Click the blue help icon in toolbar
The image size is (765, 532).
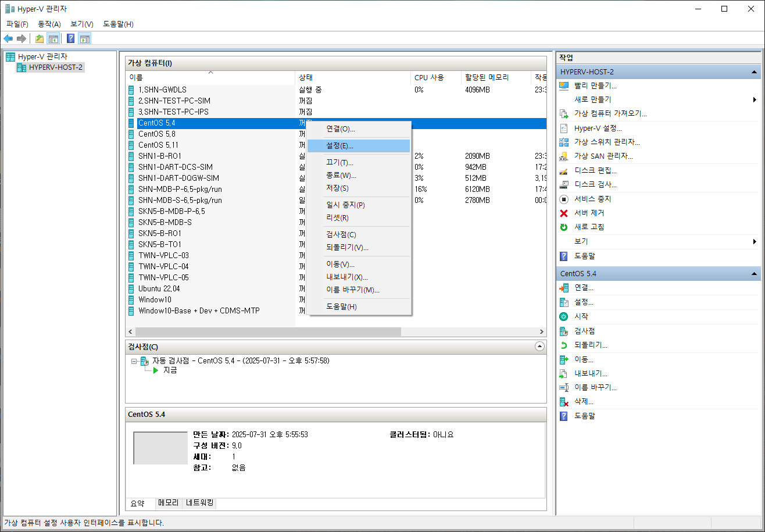coord(70,39)
